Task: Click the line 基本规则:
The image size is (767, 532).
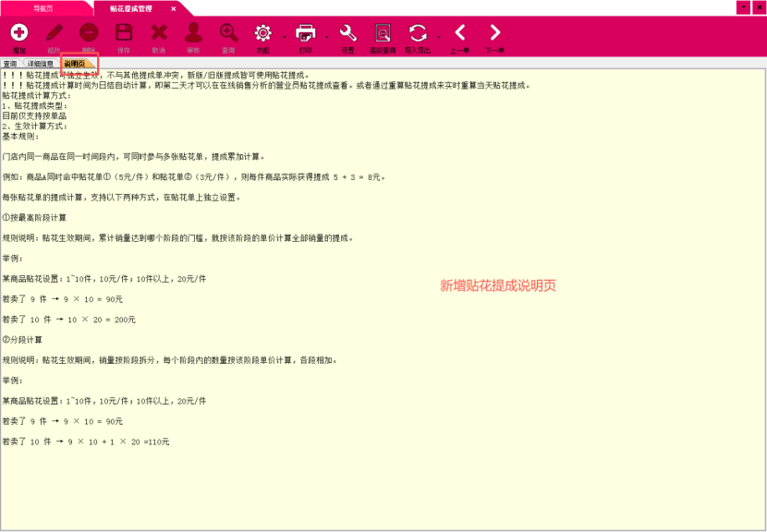Action: [x=20, y=137]
